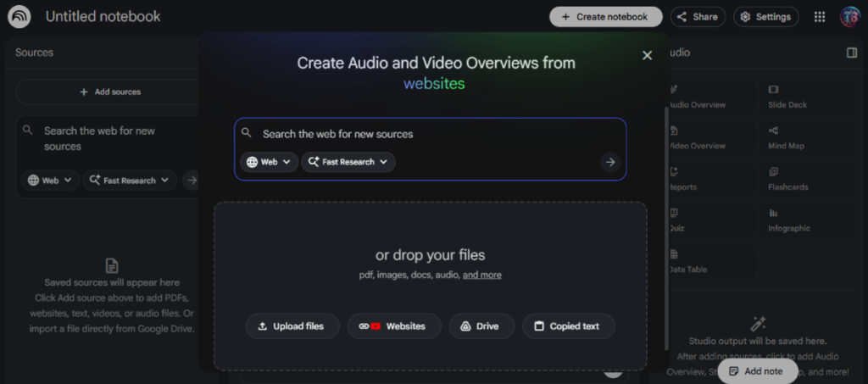Close the add sources dialog
Screen dimensions: 868x384
click(647, 55)
